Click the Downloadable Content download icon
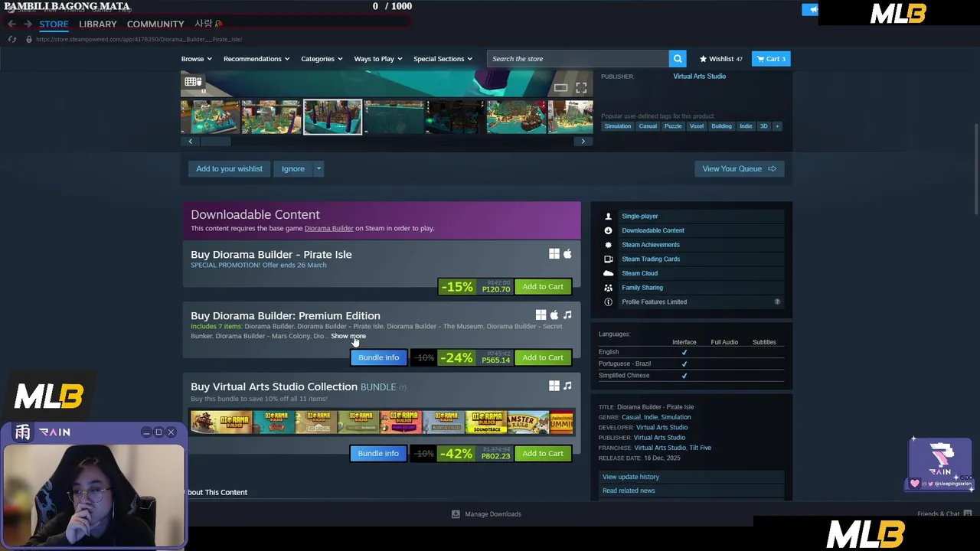This screenshot has height=551, width=980. [608, 230]
